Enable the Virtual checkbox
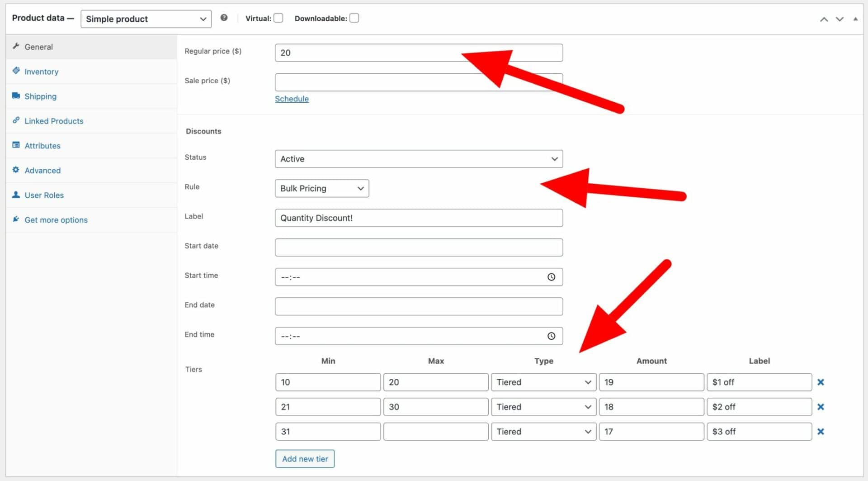Viewport: 868px width, 481px height. point(278,18)
